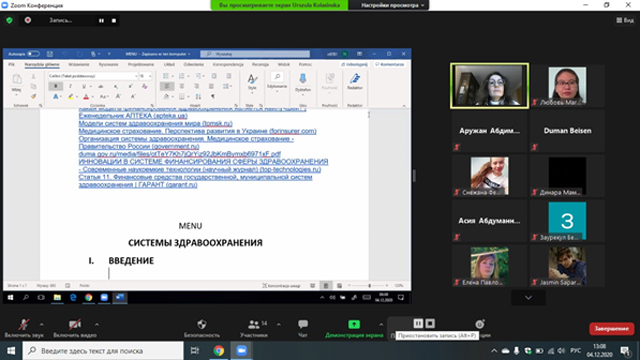Viewport: 640px width, 360px height.
Task: Pause the recording in the bottom toolbar
Action: pos(418,324)
